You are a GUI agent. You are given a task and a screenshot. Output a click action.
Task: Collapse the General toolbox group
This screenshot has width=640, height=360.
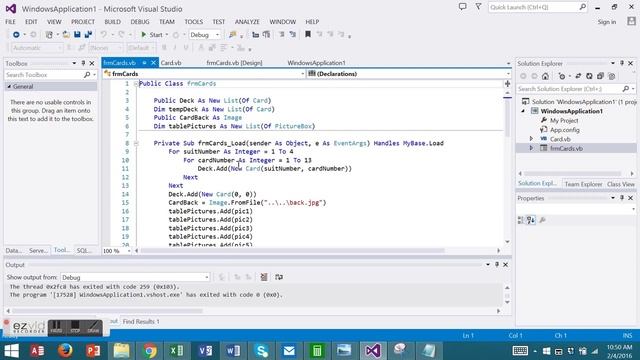pos(9,87)
